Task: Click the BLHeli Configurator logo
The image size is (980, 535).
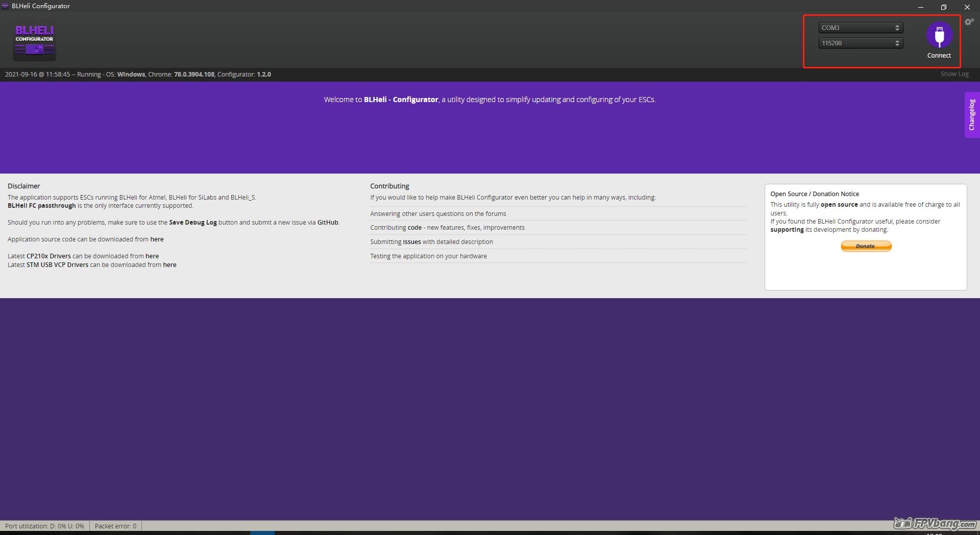Action: [35, 41]
